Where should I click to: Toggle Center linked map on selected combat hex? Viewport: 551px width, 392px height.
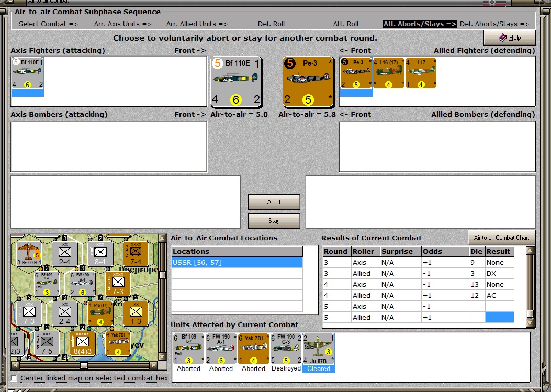coord(14,378)
